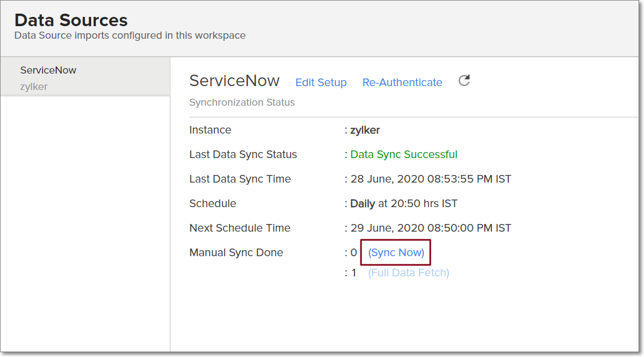
Task: Click Sync Now to start manual sync
Action: click(x=396, y=252)
